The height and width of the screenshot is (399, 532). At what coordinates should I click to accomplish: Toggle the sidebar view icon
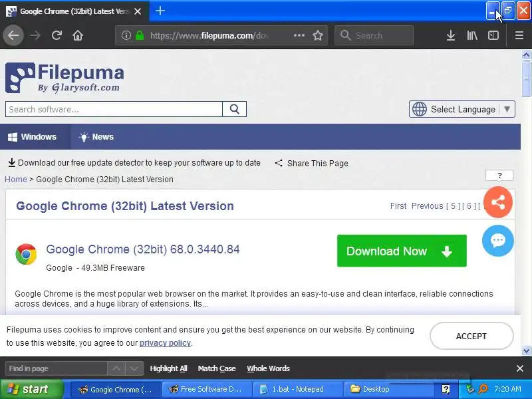tap(493, 35)
